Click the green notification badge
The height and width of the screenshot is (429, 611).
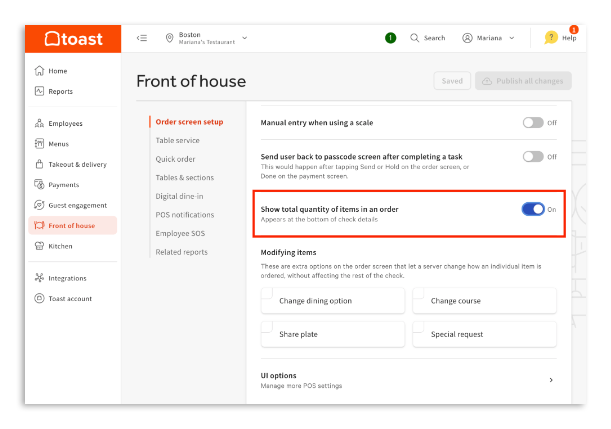(x=390, y=38)
